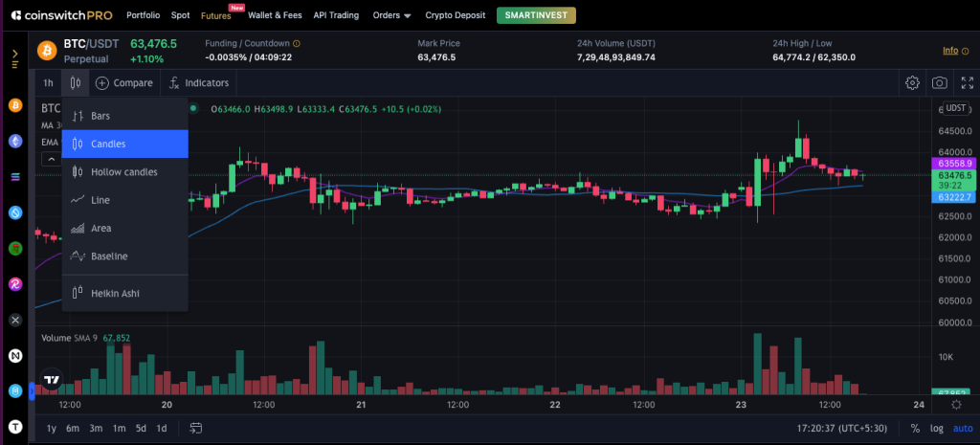This screenshot has width=980, height=445.
Task: Enter fullscreen chart mode
Action: 967,83
